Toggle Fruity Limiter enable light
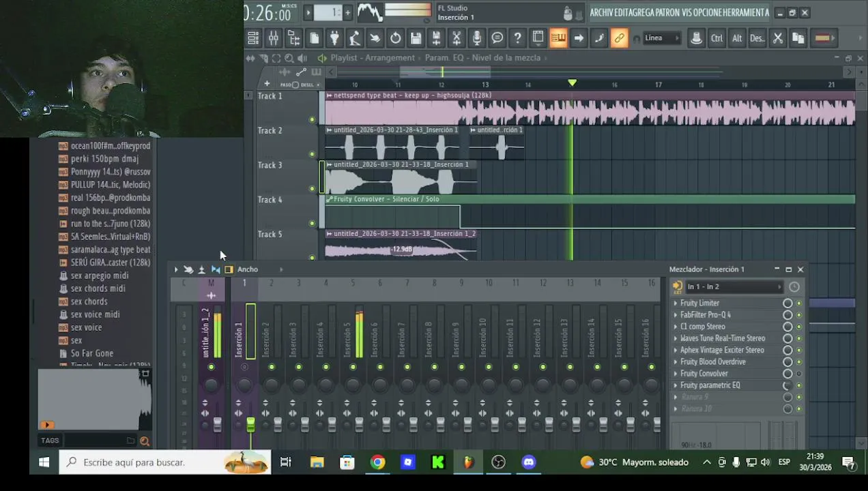Image resolution: width=868 pixels, height=491 pixels. (x=799, y=303)
